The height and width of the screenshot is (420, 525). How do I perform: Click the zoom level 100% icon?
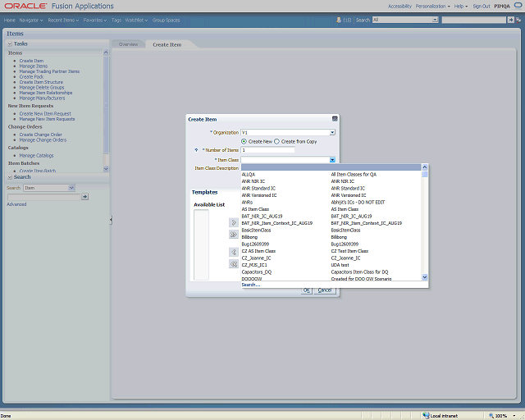pos(491,416)
